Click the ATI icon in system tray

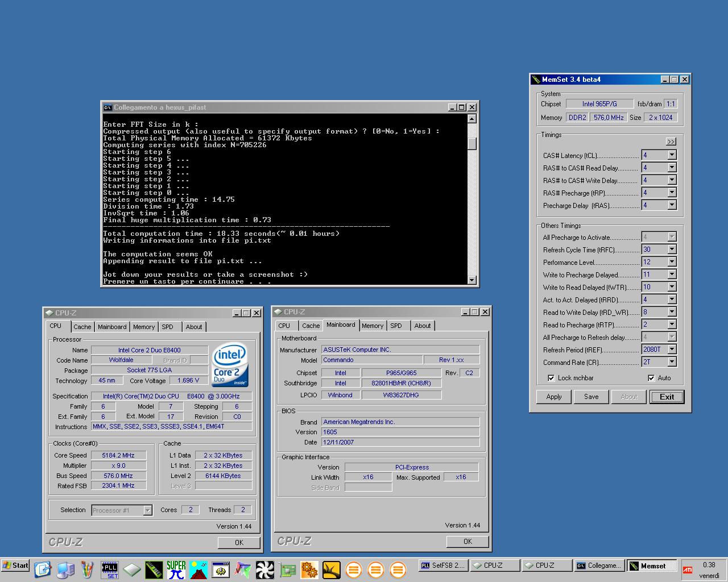[x=688, y=569]
